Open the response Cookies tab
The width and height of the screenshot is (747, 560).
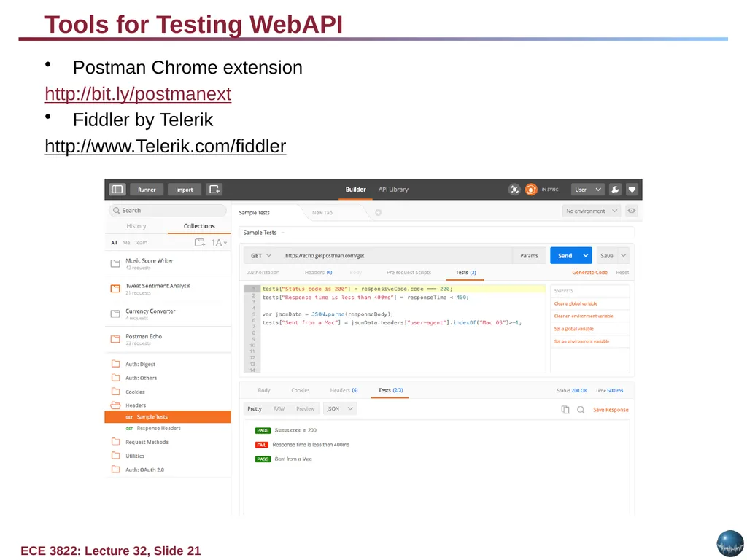[x=300, y=391]
